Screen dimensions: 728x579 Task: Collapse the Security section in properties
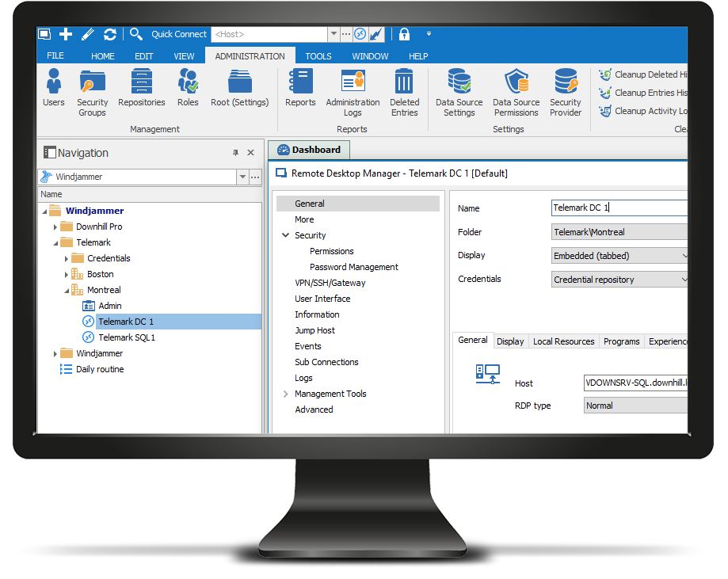285,235
